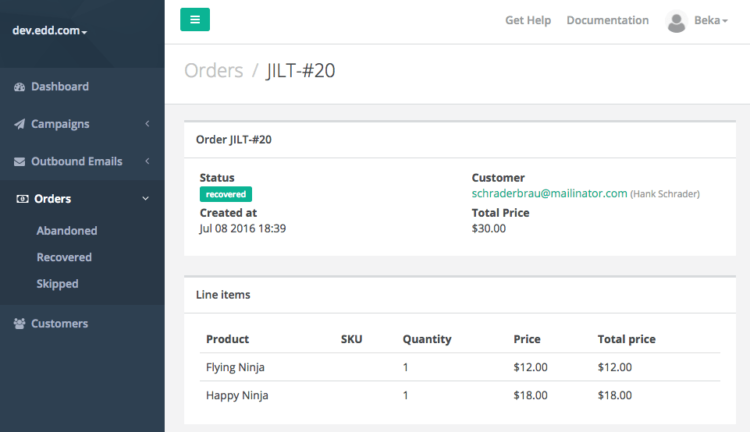Click the Orders money icon
Image resolution: width=750 pixels, height=432 pixels.
[x=22, y=199]
